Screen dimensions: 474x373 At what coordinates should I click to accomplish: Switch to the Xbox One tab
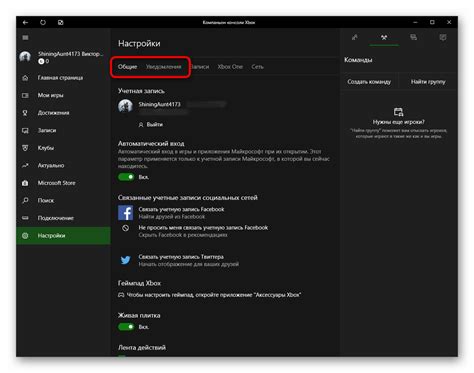click(230, 67)
